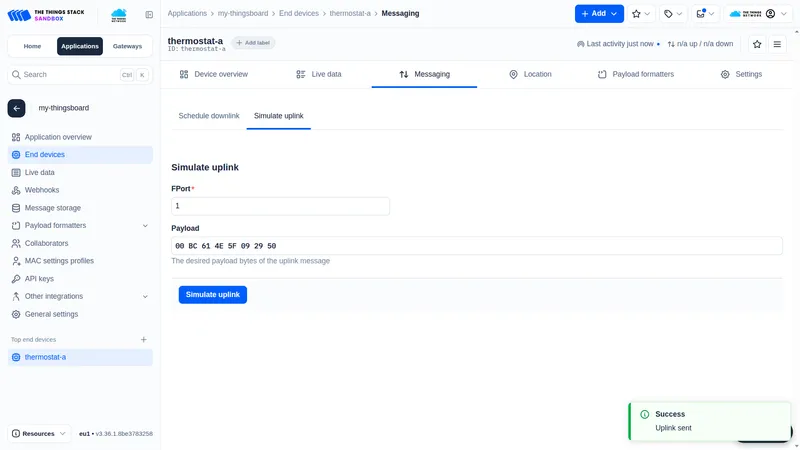The height and width of the screenshot is (450, 800).
Task: Open End devices breadcrumb link
Action: coord(299,14)
